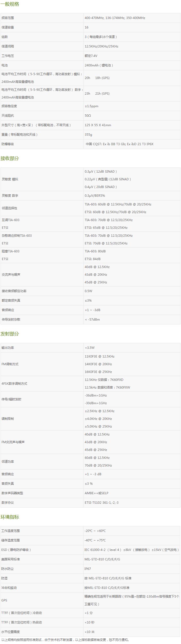Click the 125 X 55 X 41mm dimensions value
Screen dimensions: 181x644
[98, 125]
